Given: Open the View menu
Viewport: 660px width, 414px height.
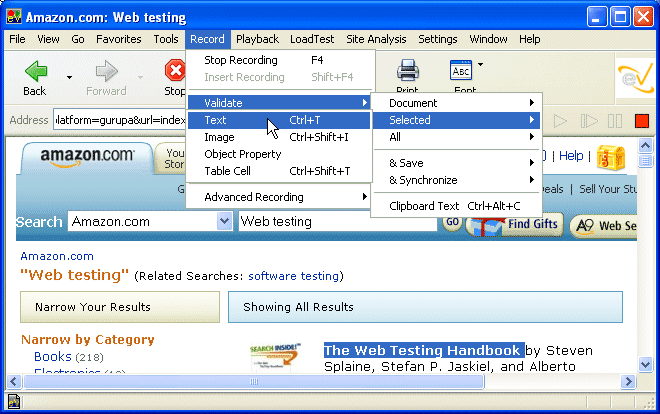Looking at the screenshot, I should (48, 39).
